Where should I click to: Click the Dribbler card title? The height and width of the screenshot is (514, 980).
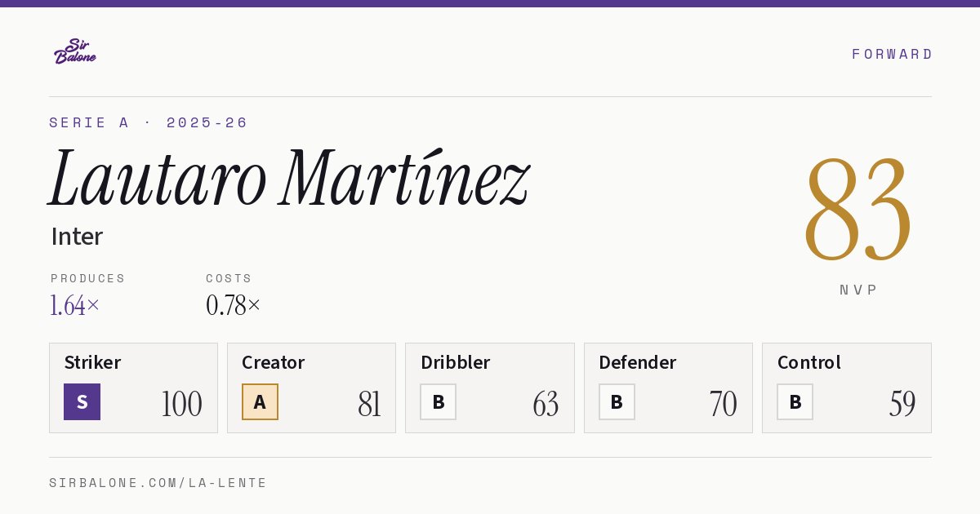(x=456, y=362)
